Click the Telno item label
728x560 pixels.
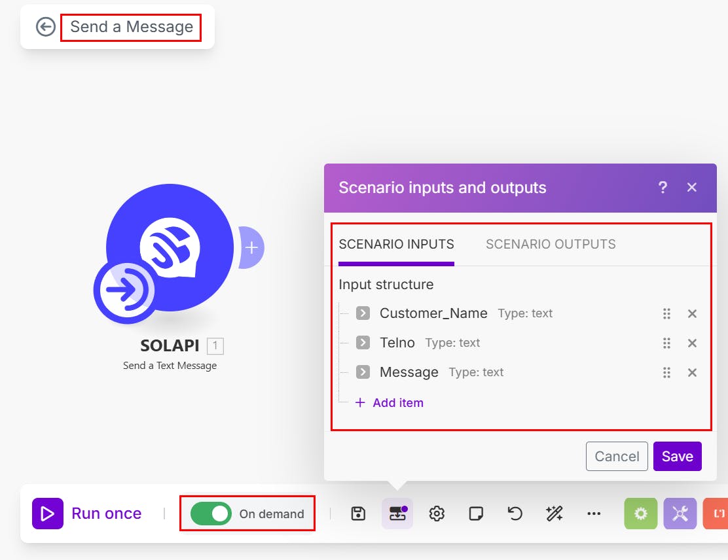click(397, 343)
